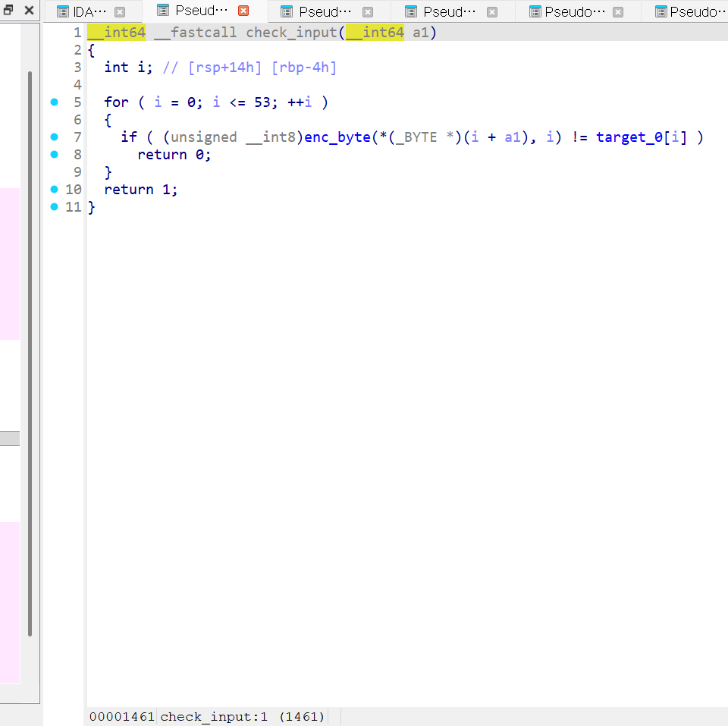728x726 pixels.
Task: Toggle breakpoint dot on line 8
Action: [55, 154]
